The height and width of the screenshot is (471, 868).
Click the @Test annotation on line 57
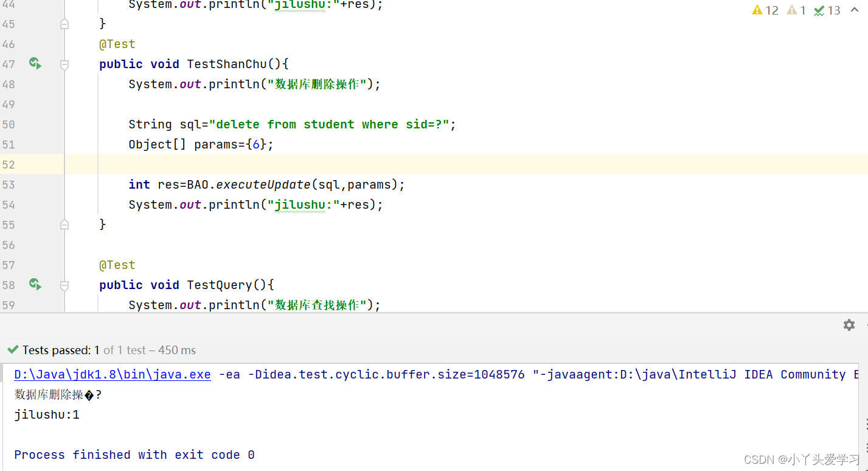point(117,265)
